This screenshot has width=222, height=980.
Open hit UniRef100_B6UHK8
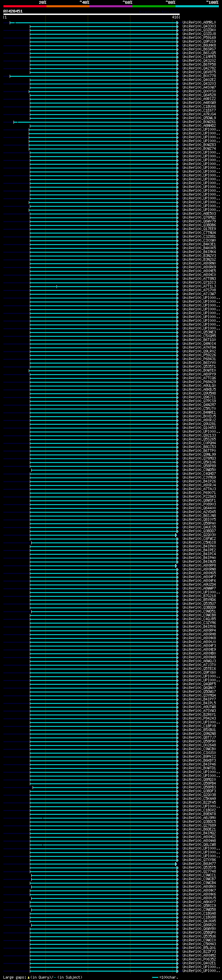(x=199, y=45)
